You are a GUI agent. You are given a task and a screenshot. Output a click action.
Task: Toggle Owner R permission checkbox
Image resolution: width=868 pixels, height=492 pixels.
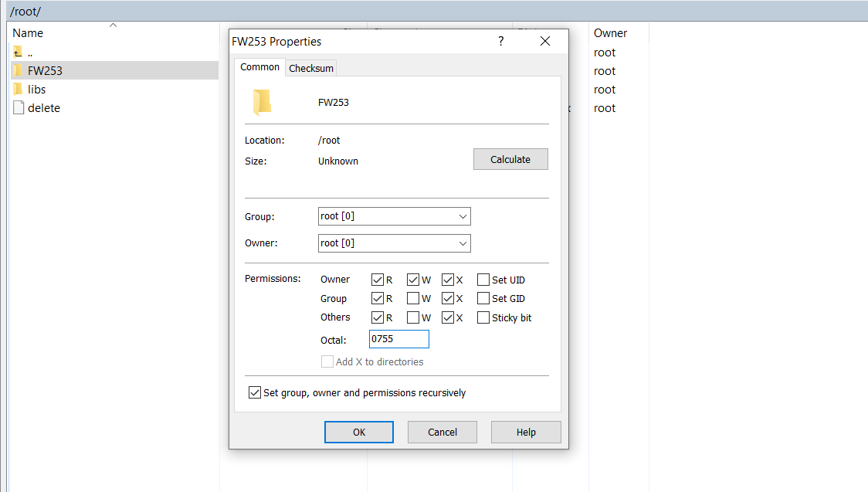(378, 280)
